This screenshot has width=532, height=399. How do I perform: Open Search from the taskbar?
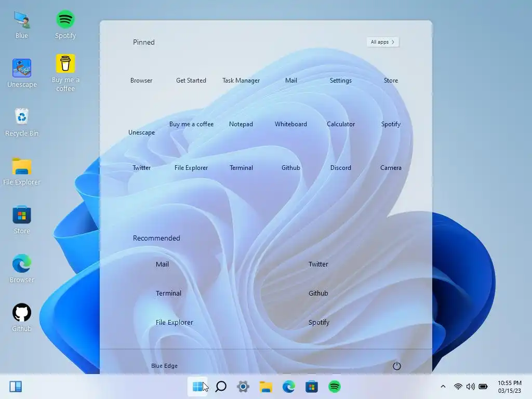tap(221, 387)
